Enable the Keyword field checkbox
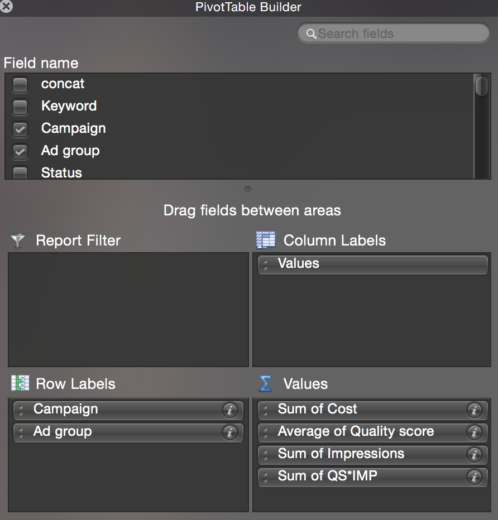 (x=20, y=107)
